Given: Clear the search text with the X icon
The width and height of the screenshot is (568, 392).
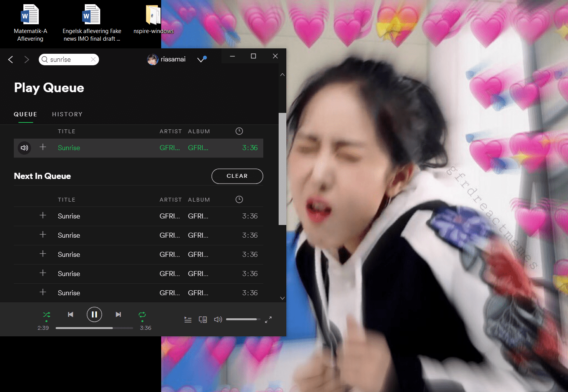Looking at the screenshot, I should tap(93, 59).
